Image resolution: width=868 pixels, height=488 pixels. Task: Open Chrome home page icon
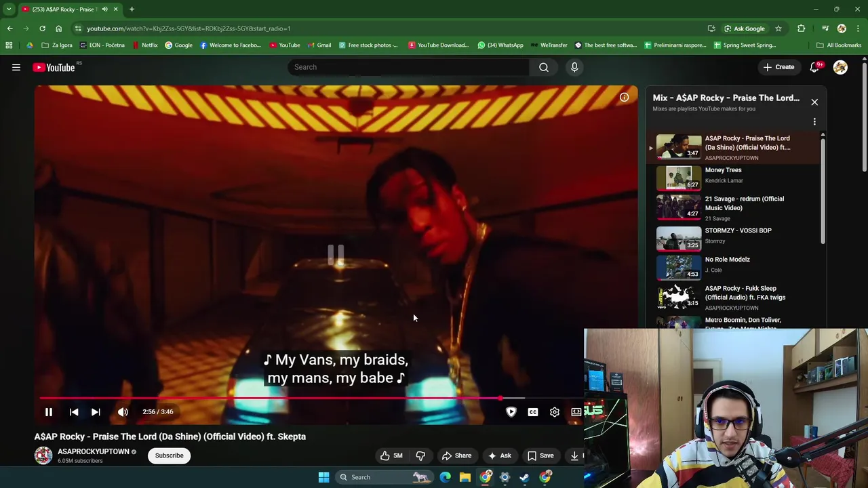[58, 28]
